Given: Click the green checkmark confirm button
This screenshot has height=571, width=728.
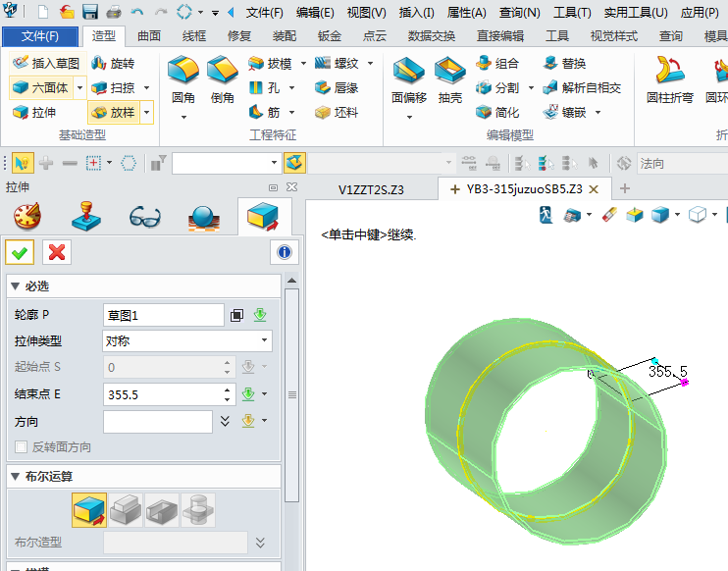Looking at the screenshot, I should click(x=20, y=252).
